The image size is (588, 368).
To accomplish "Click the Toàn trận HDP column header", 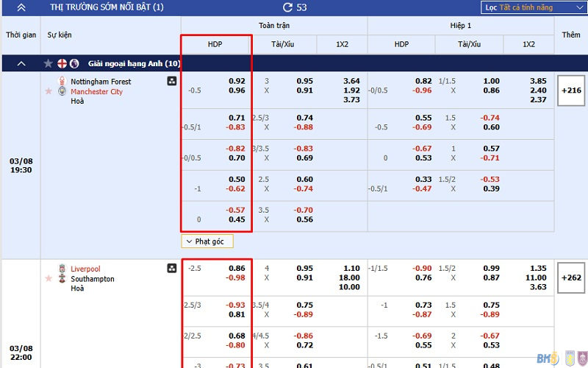I will [215, 44].
